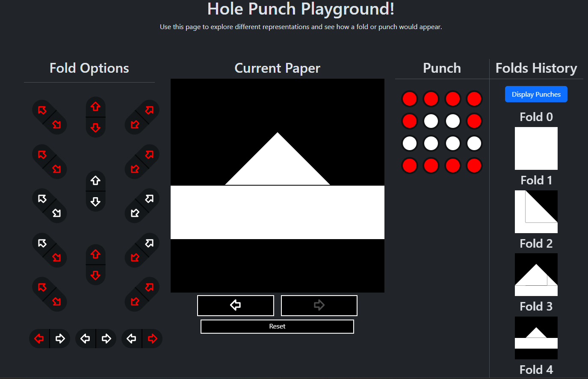Image resolution: width=588 pixels, height=379 pixels.
Task: Toggle the bottom-right red punch circle
Action: coord(474,166)
